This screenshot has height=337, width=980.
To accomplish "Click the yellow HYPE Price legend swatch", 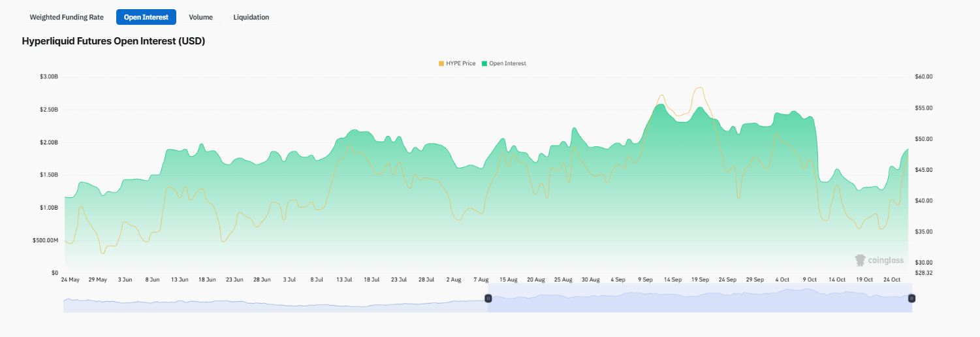I will point(441,63).
